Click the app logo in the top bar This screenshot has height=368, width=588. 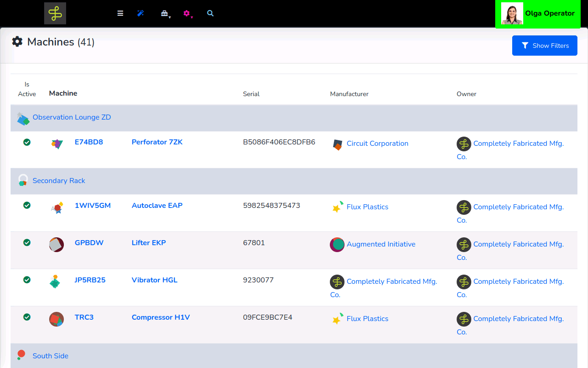[x=55, y=13]
